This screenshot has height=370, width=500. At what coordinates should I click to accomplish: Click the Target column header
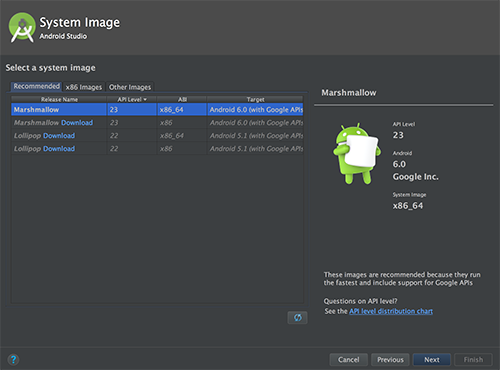[255, 99]
